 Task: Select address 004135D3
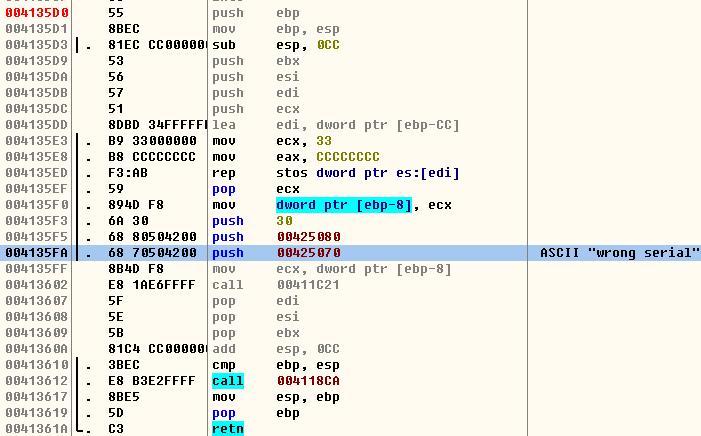(37, 45)
